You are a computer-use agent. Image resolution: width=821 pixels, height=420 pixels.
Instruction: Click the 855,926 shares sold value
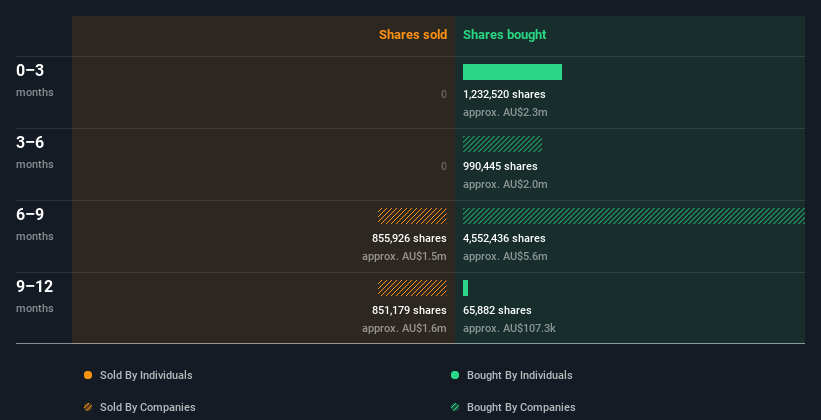409,238
